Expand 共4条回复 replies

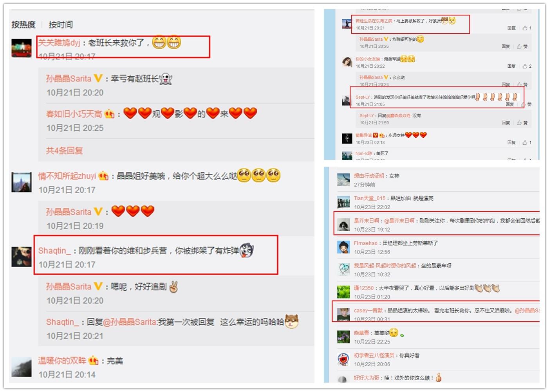point(65,151)
